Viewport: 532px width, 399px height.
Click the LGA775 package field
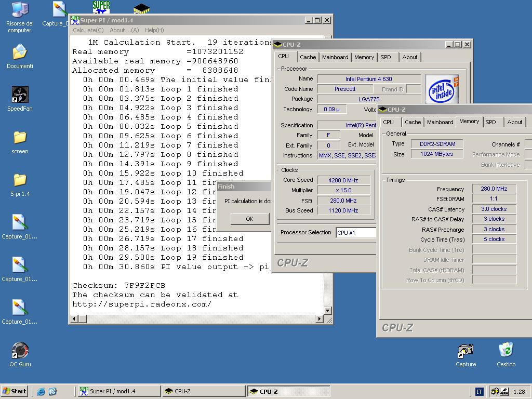coord(369,99)
